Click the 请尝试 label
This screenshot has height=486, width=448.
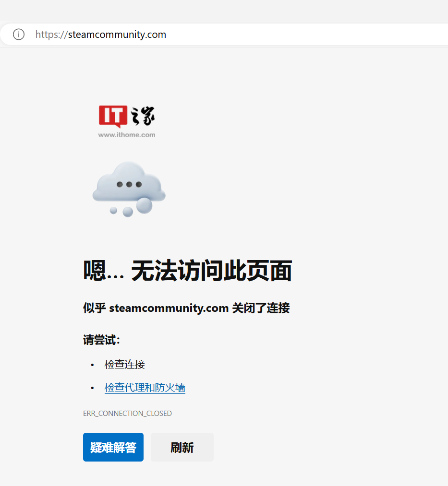(101, 340)
